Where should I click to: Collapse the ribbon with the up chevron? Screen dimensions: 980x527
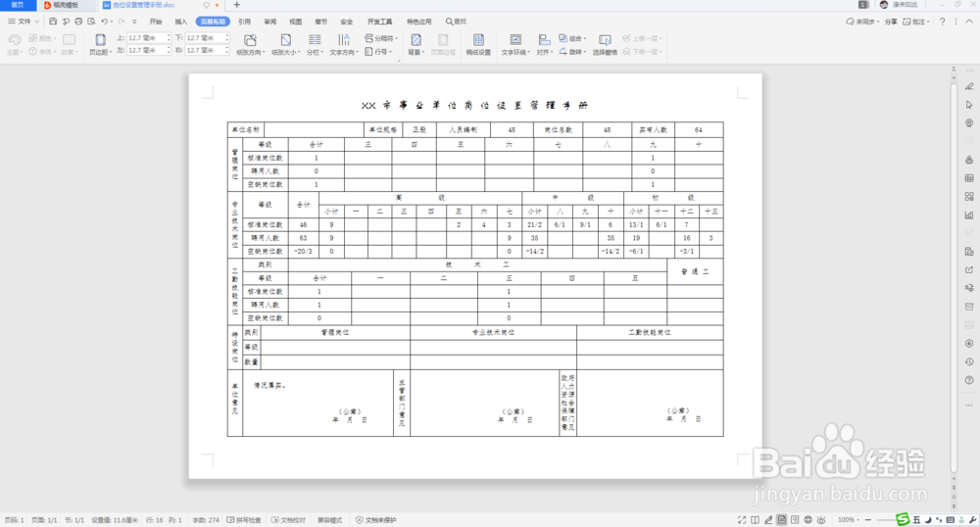(x=969, y=22)
